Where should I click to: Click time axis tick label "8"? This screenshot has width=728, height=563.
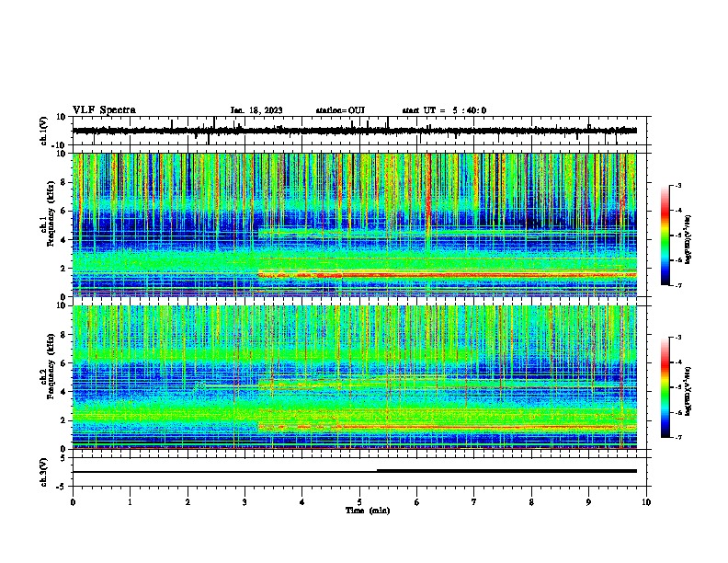tap(531, 502)
